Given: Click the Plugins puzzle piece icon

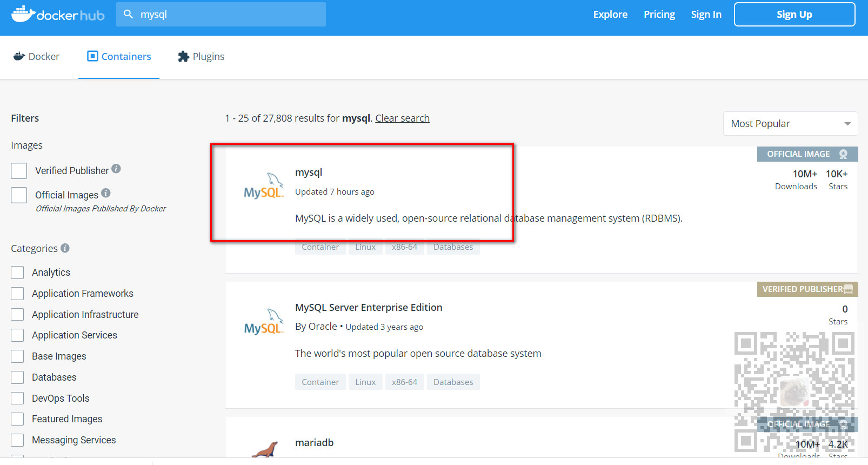Looking at the screenshot, I should coord(183,56).
